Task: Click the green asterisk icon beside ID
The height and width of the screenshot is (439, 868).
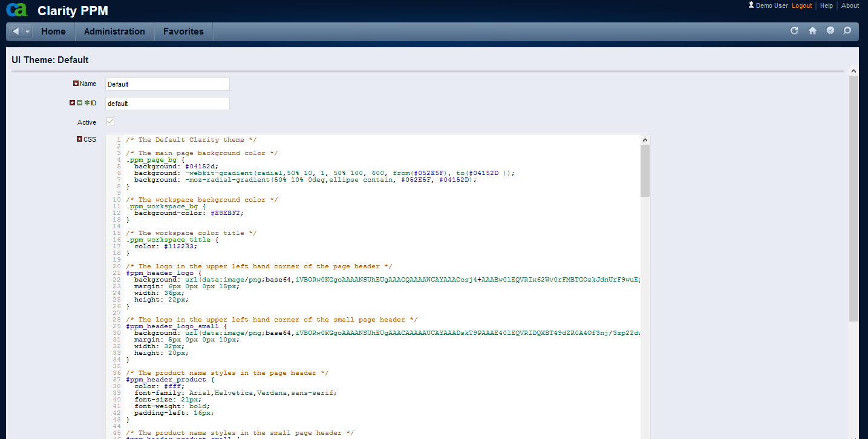Action: [x=87, y=103]
